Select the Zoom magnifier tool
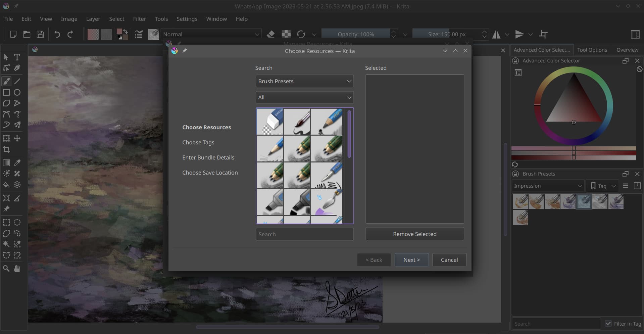Viewport: 644px width, 334px height. click(x=6, y=269)
